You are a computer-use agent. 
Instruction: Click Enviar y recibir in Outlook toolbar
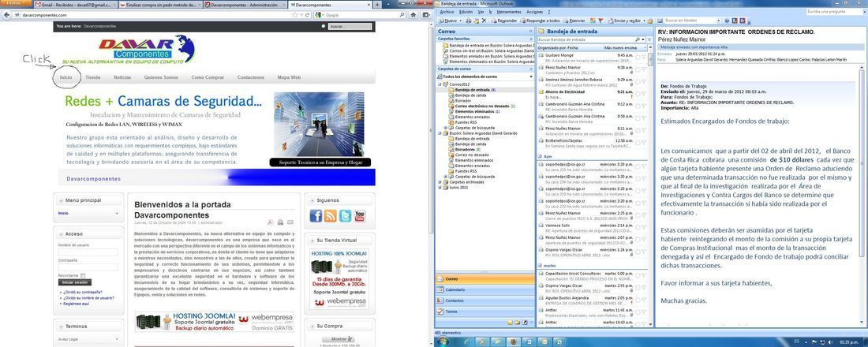click(x=623, y=21)
